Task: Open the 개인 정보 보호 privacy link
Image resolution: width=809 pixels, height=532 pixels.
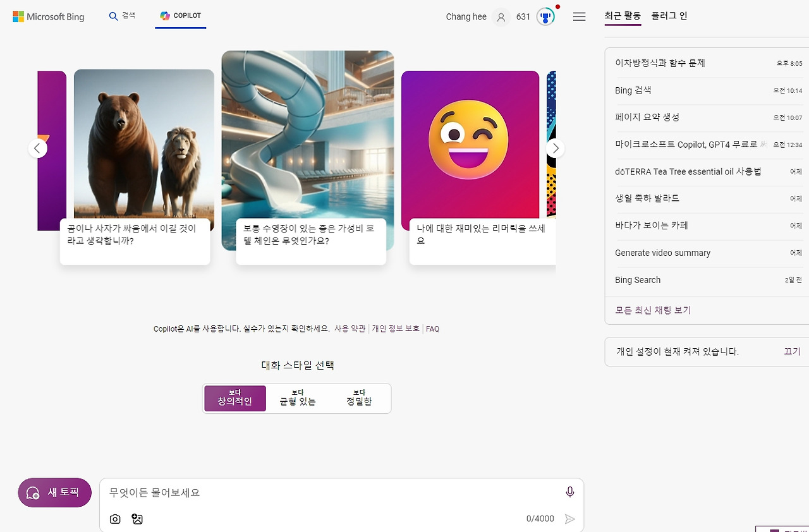Action: point(396,329)
